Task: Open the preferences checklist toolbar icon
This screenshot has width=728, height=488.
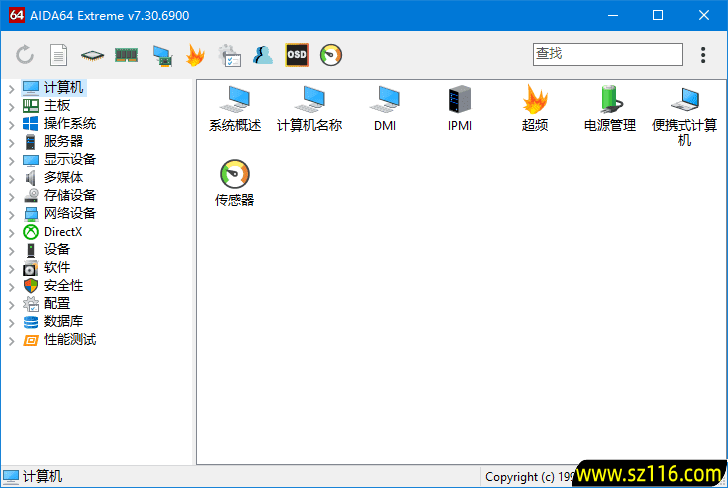Action: [229, 55]
